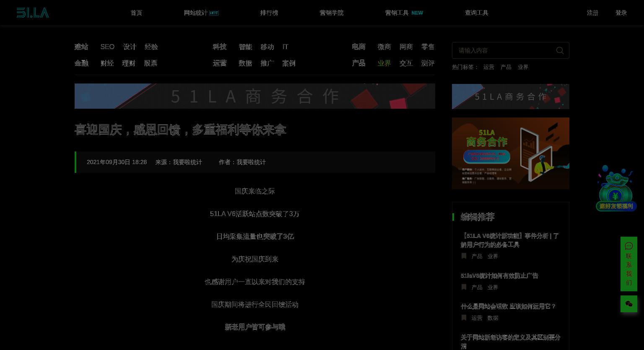Select the 运营 category in category grid
This screenshot has height=350, width=644.
pyautogui.click(x=220, y=63)
